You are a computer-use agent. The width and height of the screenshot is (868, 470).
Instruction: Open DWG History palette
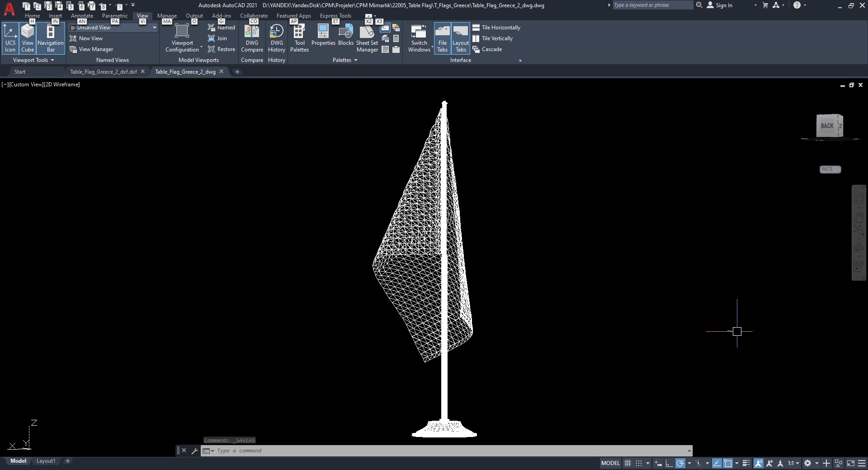pyautogui.click(x=277, y=38)
